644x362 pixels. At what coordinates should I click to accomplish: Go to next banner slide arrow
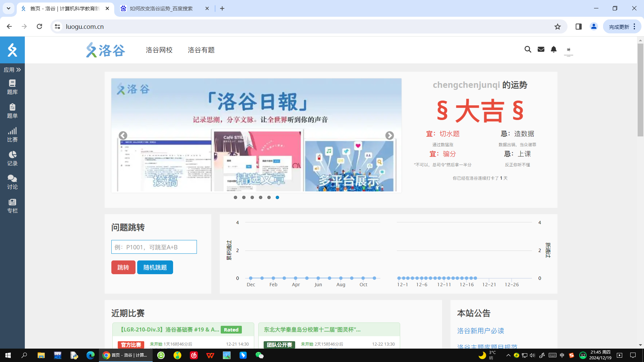click(x=389, y=135)
